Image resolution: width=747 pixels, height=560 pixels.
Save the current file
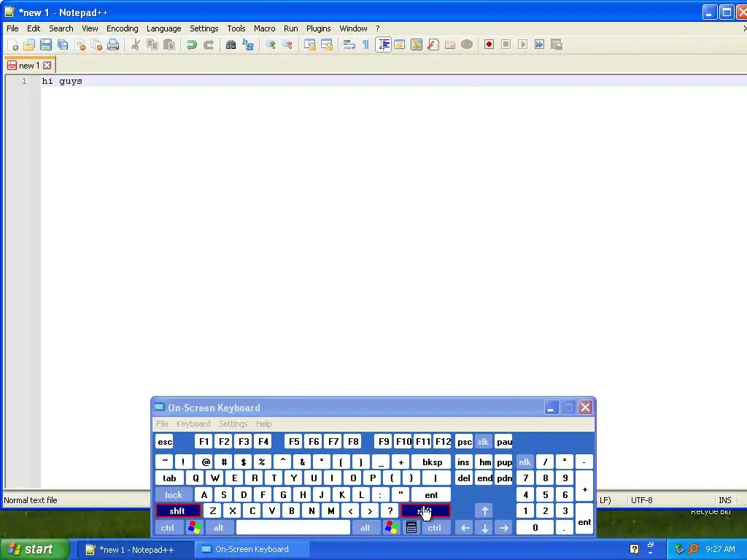(x=46, y=44)
